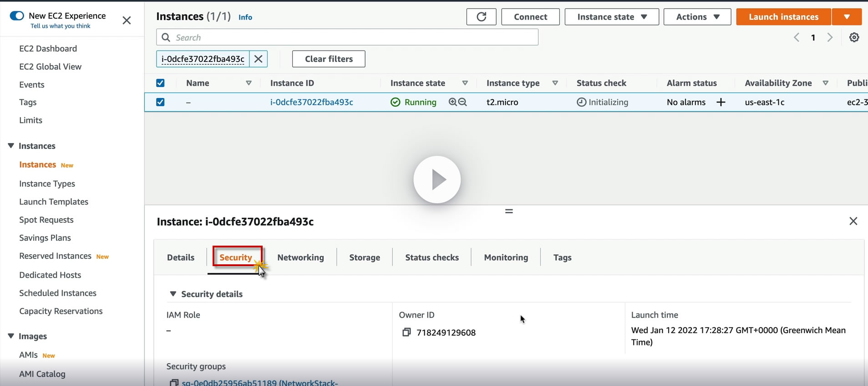Screen dimensions: 868x386
Task: Switch to the Details tab
Action: tap(181, 257)
